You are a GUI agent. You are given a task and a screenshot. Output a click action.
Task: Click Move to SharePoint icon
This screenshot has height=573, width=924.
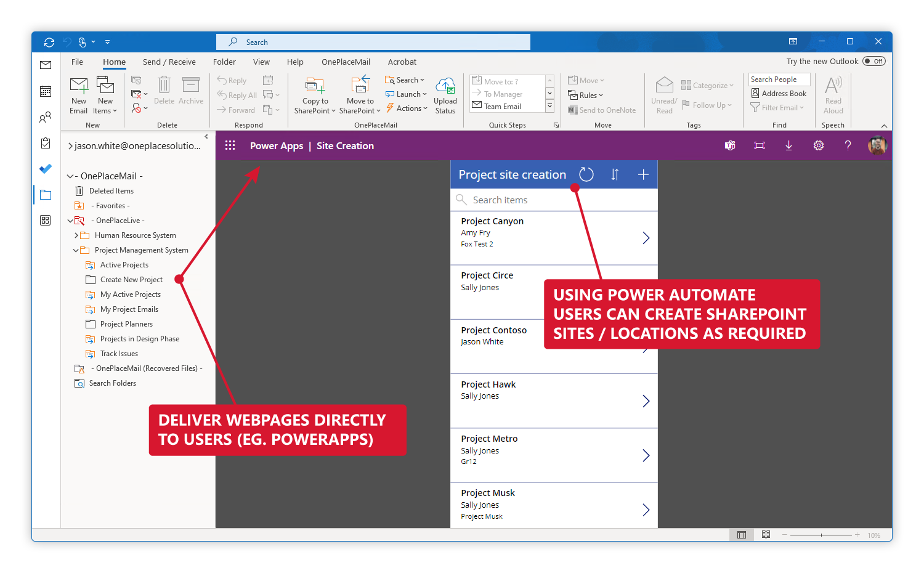(x=360, y=84)
